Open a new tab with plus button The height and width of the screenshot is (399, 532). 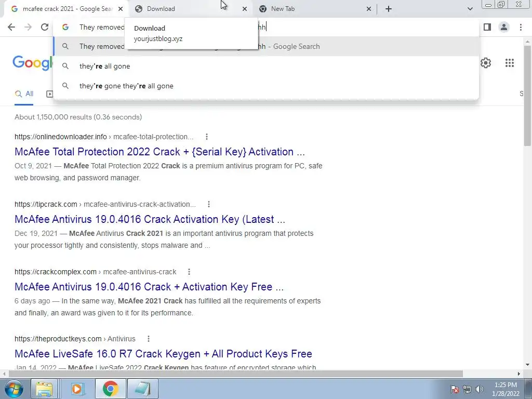click(389, 9)
